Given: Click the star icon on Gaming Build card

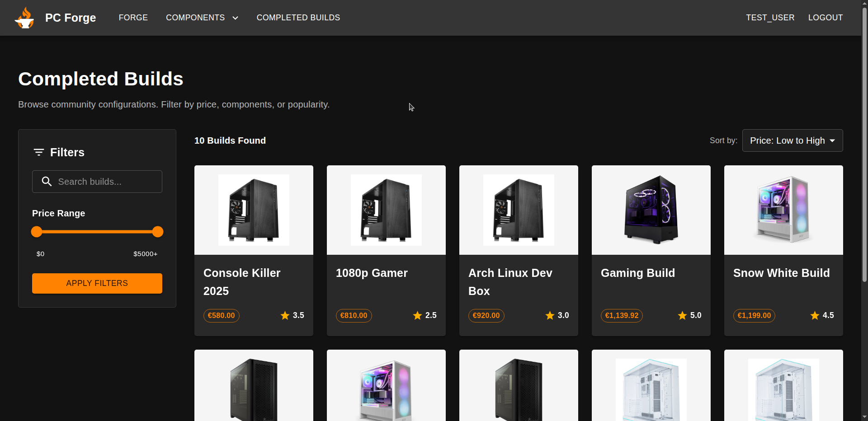Looking at the screenshot, I should 682,316.
